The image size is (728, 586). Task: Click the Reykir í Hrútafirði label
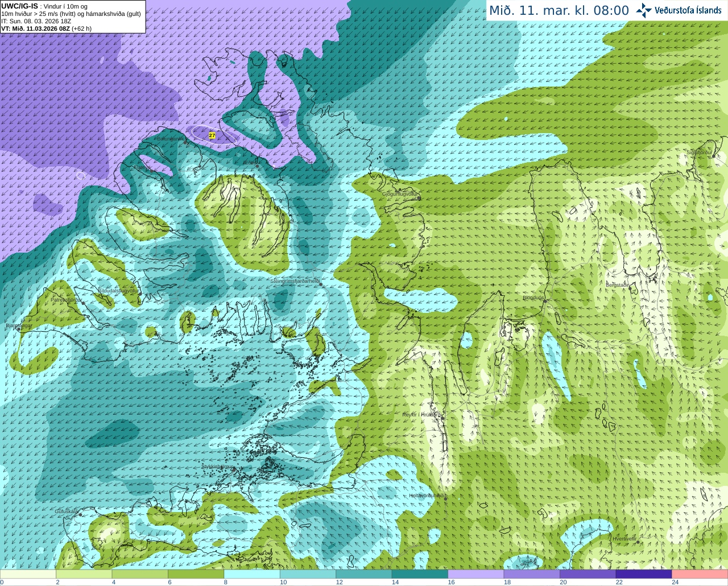[x=423, y=415]
